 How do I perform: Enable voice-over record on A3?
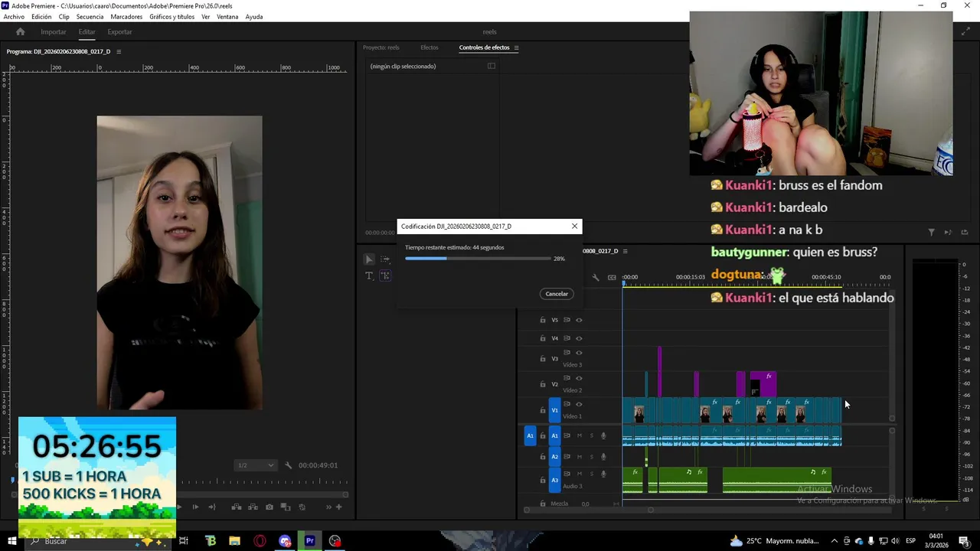click(x=603, y=474)
